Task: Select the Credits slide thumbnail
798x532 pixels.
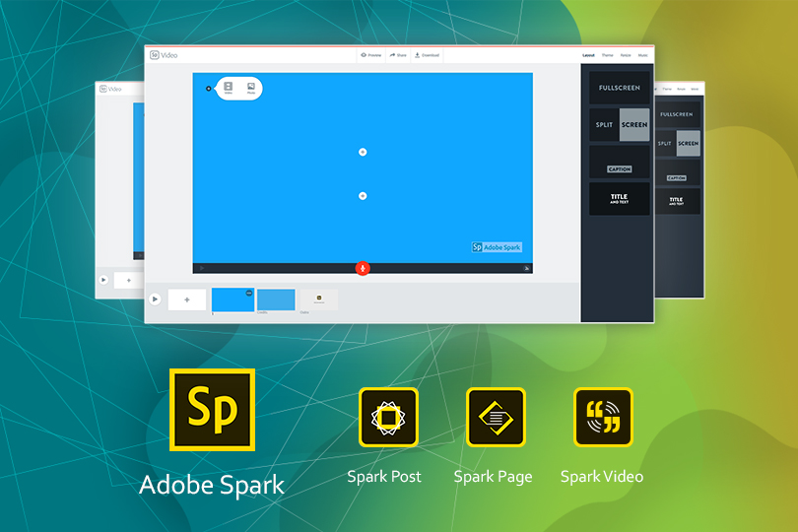Action: tap(276, 299)
